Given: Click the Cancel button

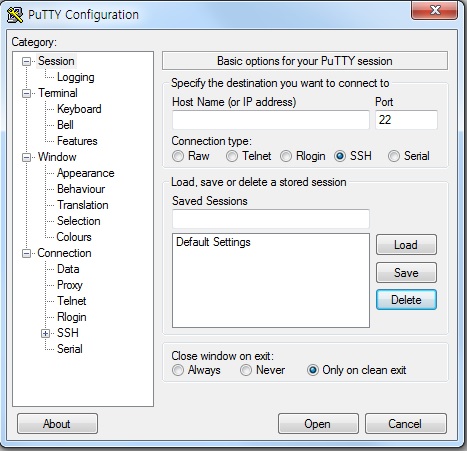Looking at the screenshot, I should click(406, 424).
